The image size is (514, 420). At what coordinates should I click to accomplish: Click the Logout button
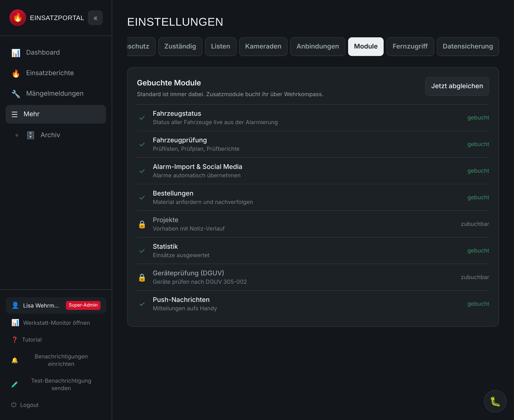pyautogui.click(x=56, y=405)
